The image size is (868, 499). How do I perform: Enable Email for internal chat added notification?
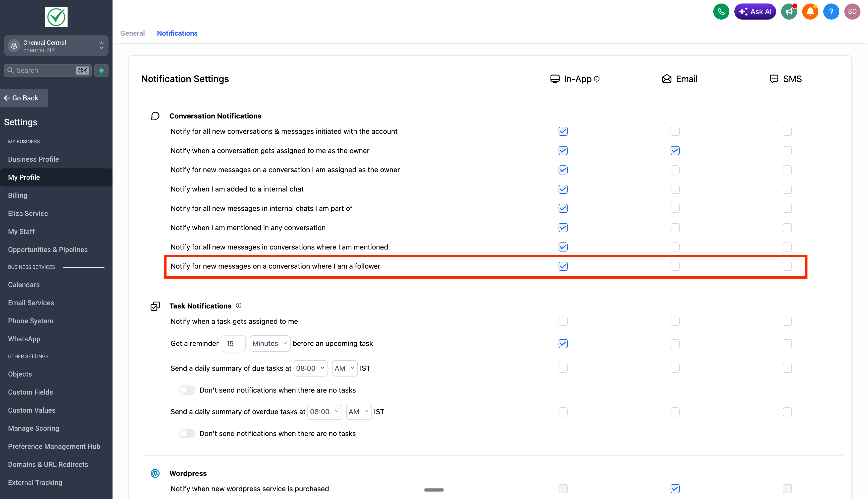(675, 189)
